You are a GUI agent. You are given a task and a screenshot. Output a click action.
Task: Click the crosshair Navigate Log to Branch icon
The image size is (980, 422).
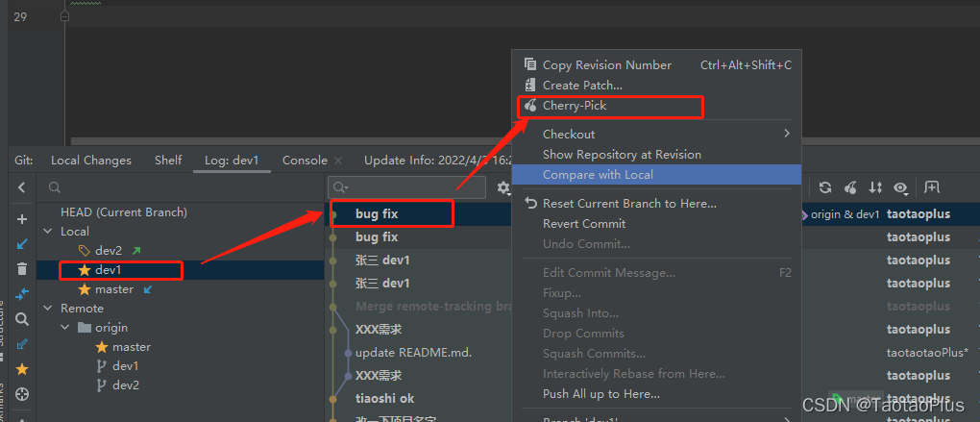click(22, 394)
